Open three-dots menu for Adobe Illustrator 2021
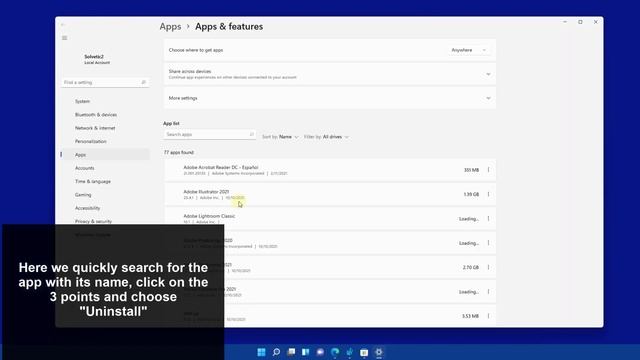Screen dimensions: 640x360 pyautogui.click(x=488, y=194)
